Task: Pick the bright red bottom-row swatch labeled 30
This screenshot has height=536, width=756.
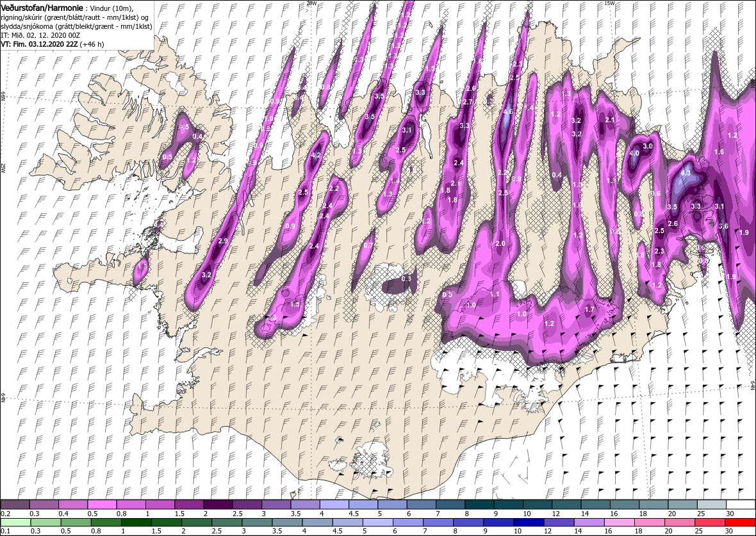Action: pos(741,523)
